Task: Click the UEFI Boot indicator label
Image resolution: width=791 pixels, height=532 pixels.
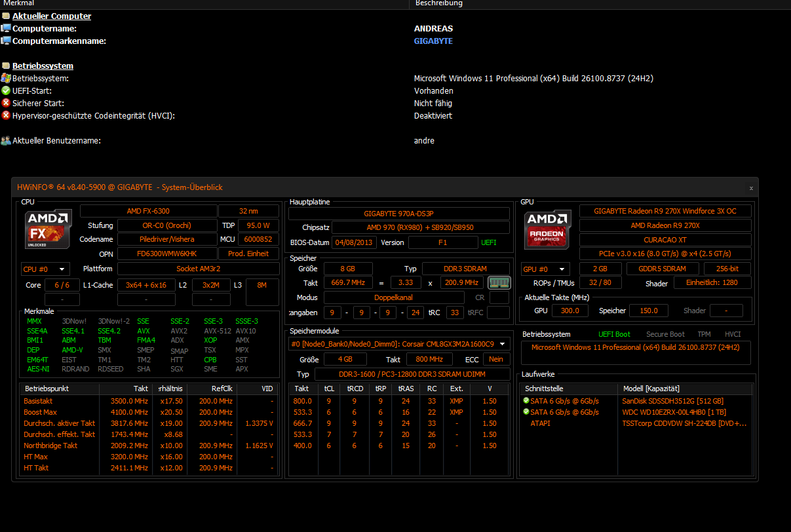Action: tap(614, 334)
